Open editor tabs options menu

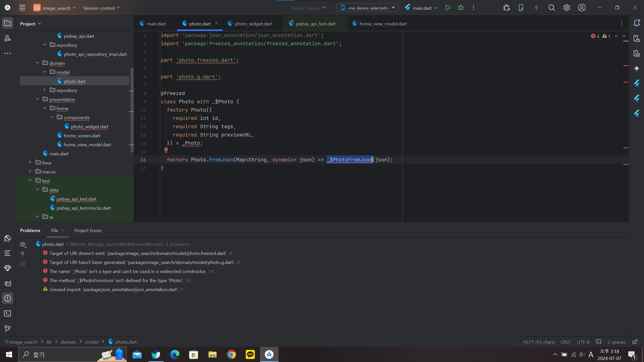[x=621, y=23]
